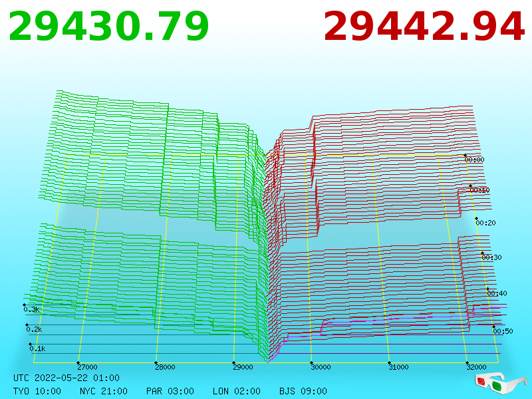Click the 30000 price axis label
Screen dimensions: 532x399
click(x=321, y=367)
